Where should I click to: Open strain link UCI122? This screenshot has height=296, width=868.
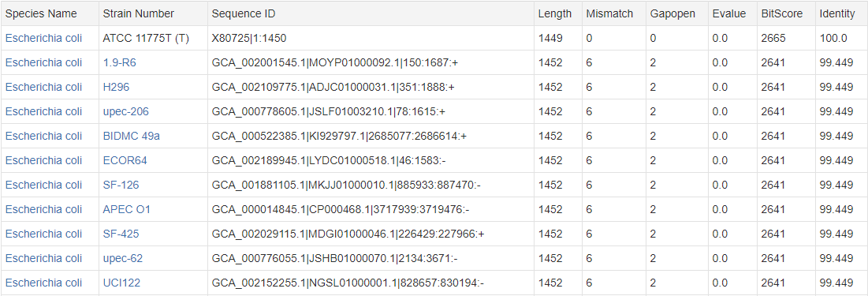pyautogui.click(x=121, y=283)
